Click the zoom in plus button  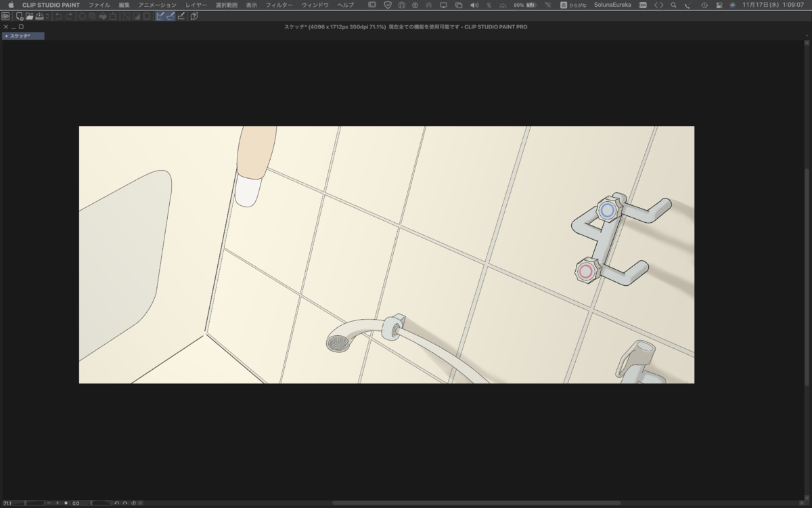(58, 503)
